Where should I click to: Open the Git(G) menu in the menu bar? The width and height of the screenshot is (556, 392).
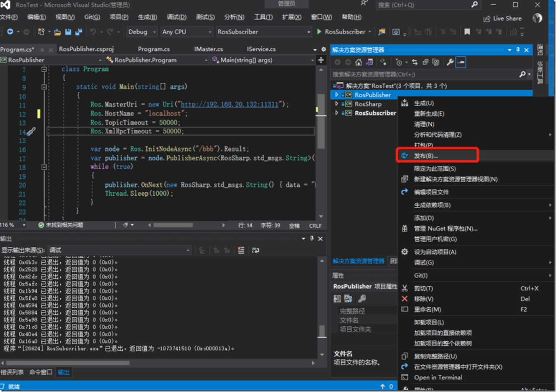(92, 17)
